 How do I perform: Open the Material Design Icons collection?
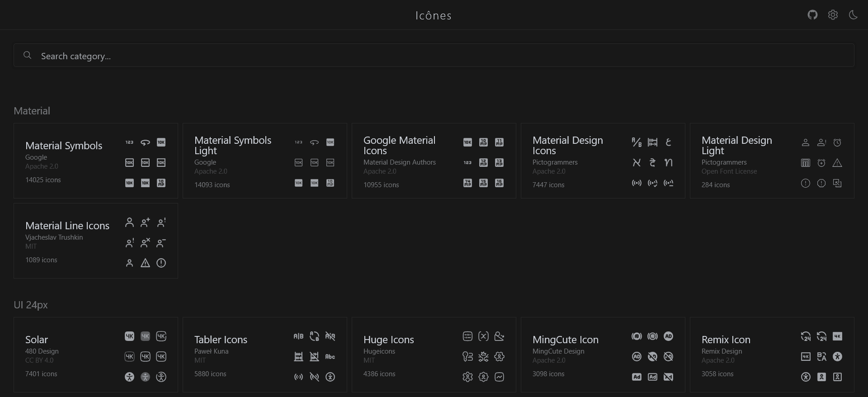pos(567,145)
